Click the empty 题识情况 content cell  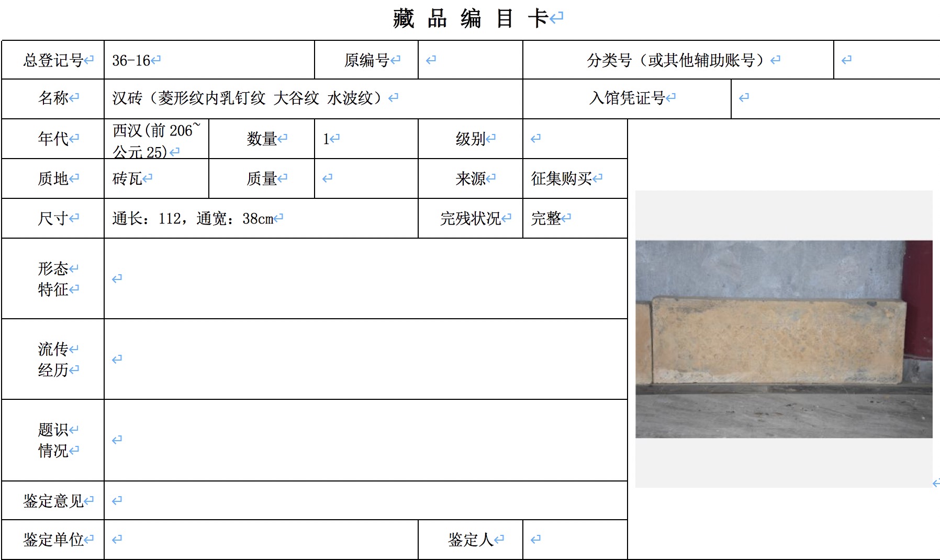pos(366,440)
